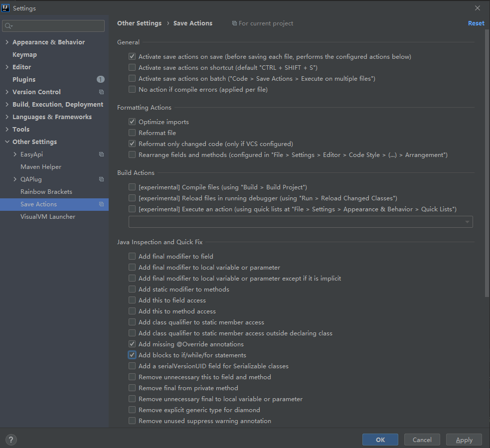Check Add this to method access
490x448 pixels.
132,311
